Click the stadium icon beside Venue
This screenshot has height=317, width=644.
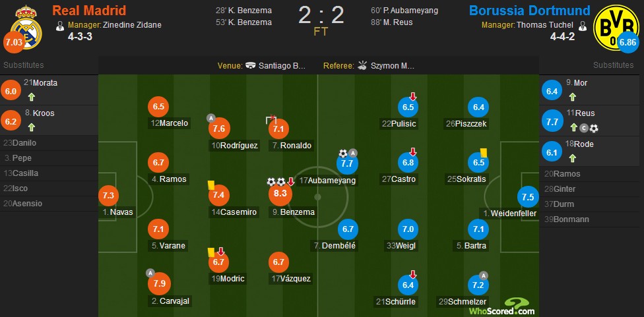[251, 66]
